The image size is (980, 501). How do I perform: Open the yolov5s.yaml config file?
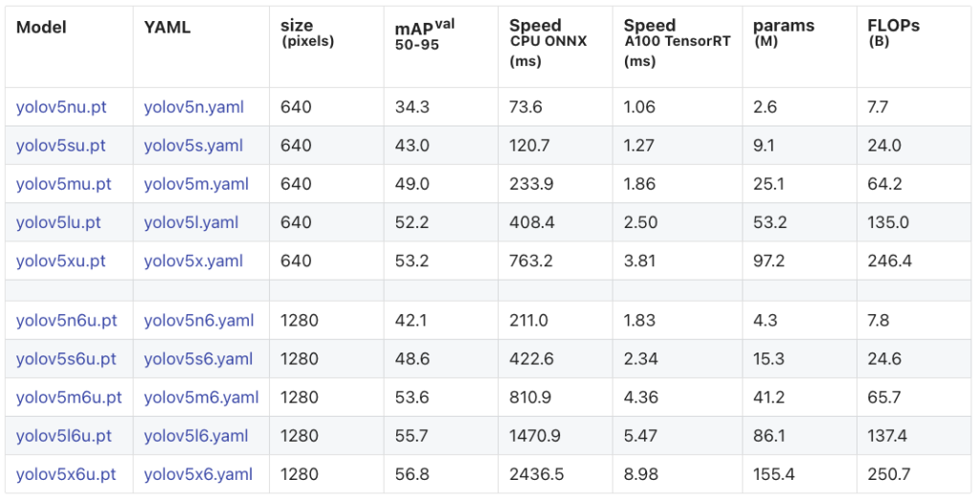pyautogui.click(x=193, y=146)
